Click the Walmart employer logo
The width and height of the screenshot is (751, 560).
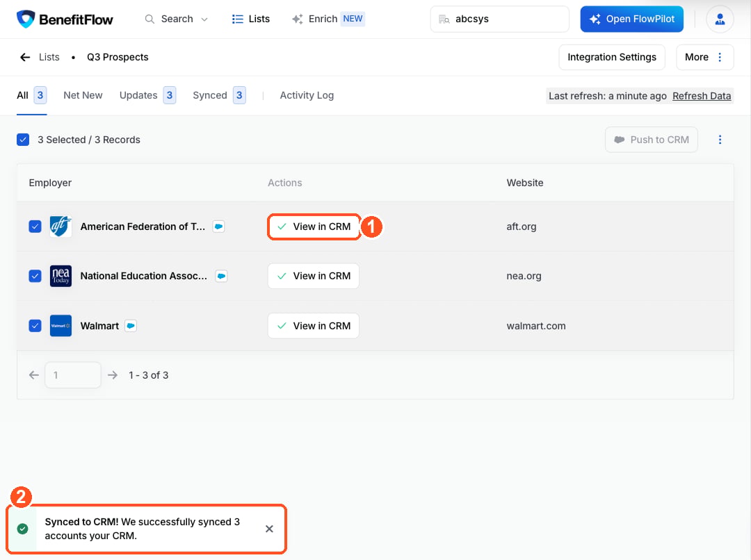[x=60, y=326]
